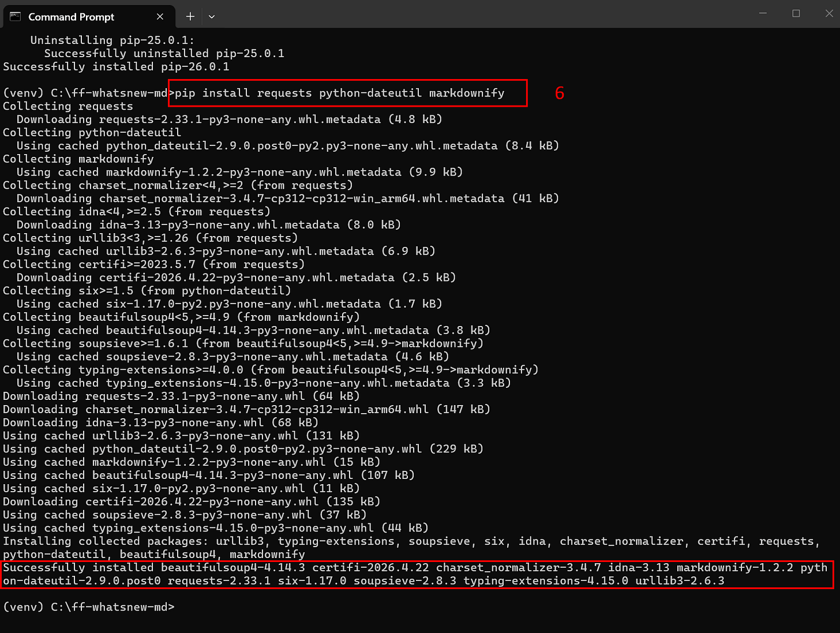Click 'Collecting requests' line
The width and height of the screenshot is (840, 633).
click(x=68, y=106)
